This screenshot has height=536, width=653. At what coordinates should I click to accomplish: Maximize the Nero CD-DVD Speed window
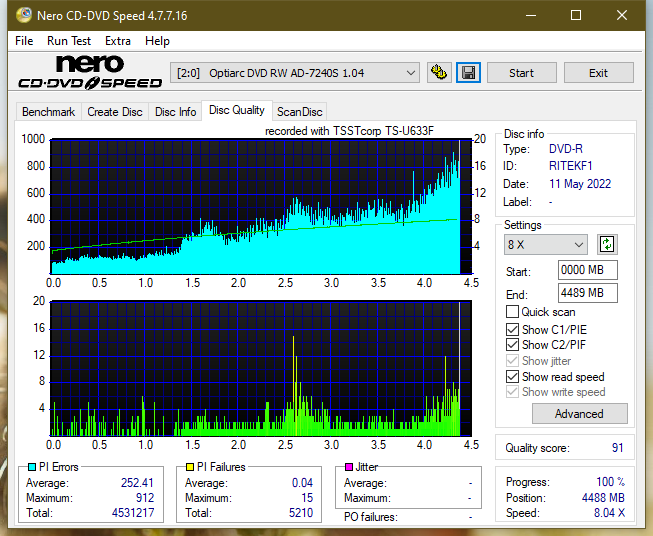click(576, 15)
